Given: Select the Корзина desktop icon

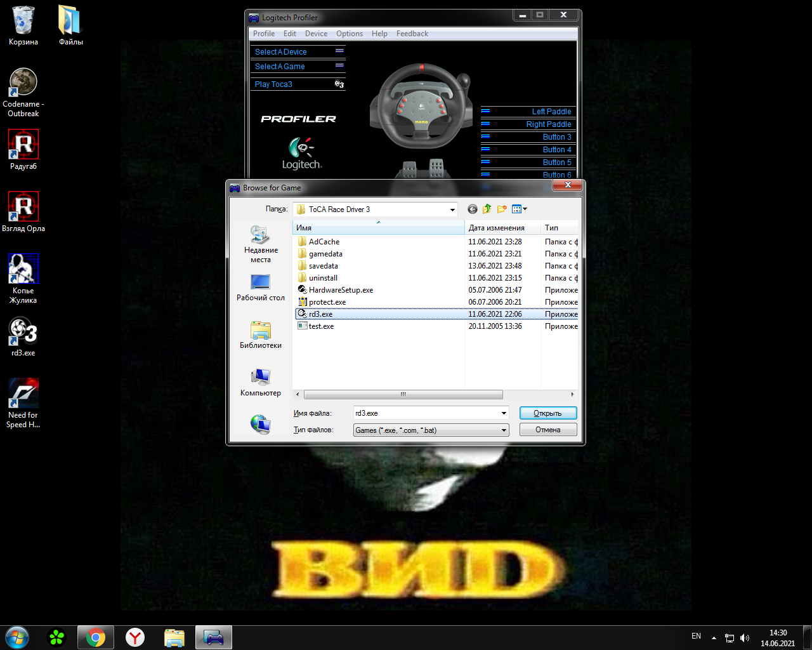Looking at the screenshot, I should click(x=23, y=26).
